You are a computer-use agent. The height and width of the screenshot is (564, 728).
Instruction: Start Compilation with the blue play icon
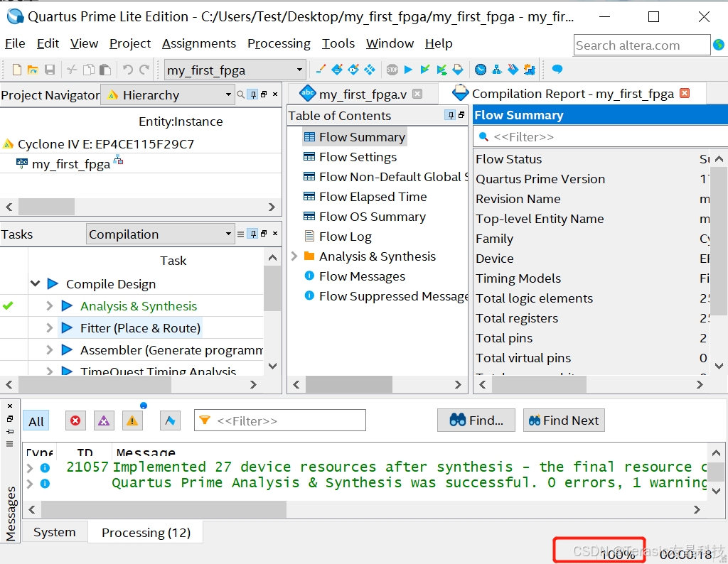[409, 70]
